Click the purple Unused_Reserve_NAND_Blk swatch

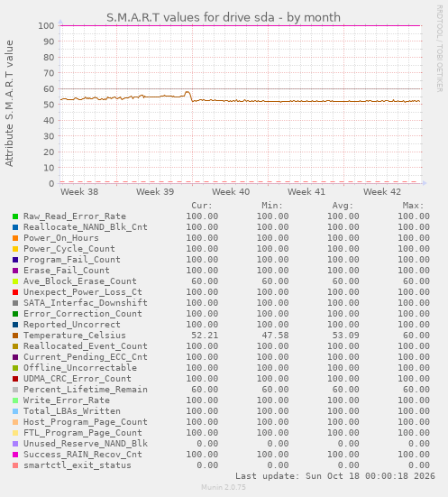click(x=15, y=444)
